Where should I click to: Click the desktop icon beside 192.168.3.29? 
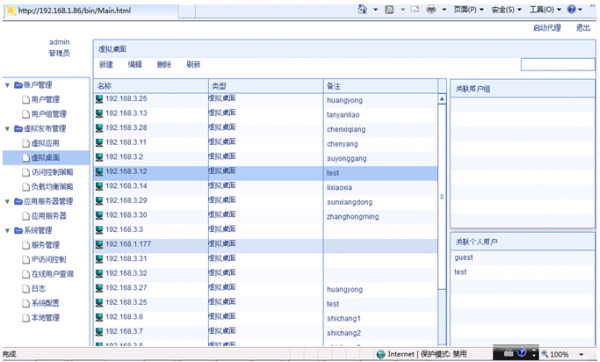click(99, 201)
